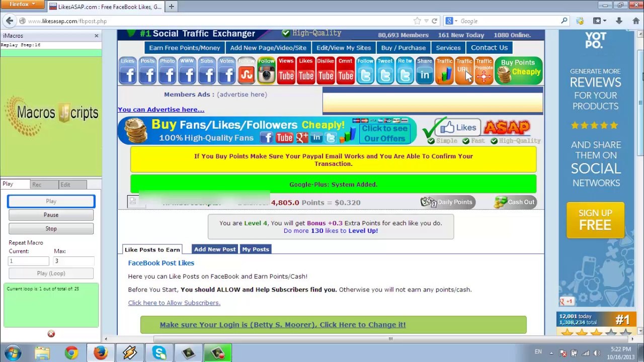The width and height of the screenshot is (644, 362).
Task: Open Twitter Tweet icon
Action: coord(385,70)
